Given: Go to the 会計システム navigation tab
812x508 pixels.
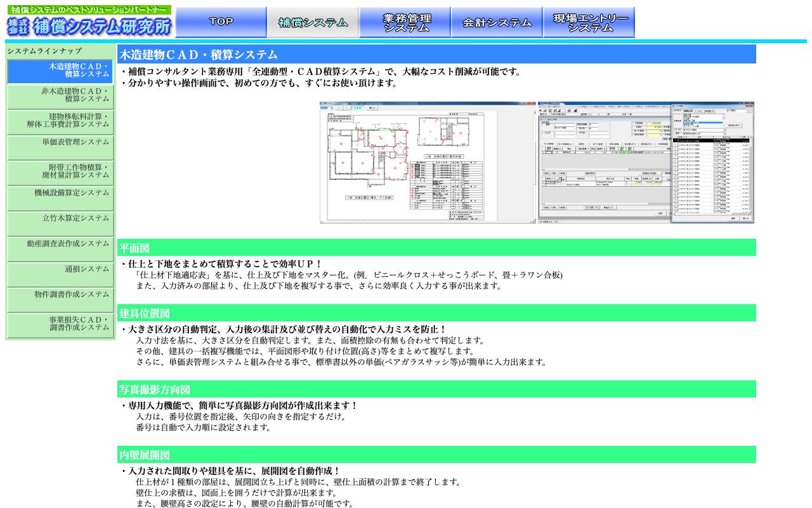Looking at the screenshot, I should [x=497, y=22].
